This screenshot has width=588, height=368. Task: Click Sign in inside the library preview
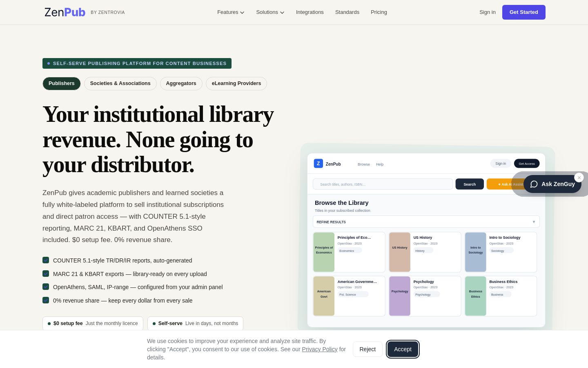(x=501, y=164)
